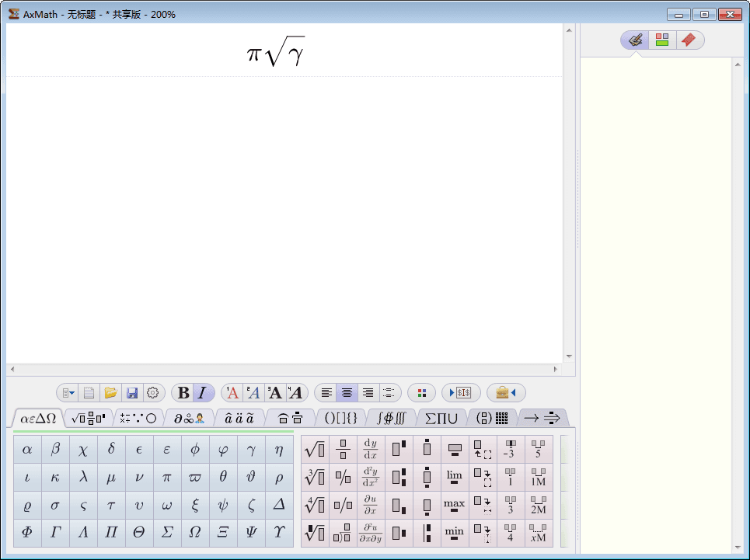
Task: Open the color palette grid button
Action: point(421,393)
